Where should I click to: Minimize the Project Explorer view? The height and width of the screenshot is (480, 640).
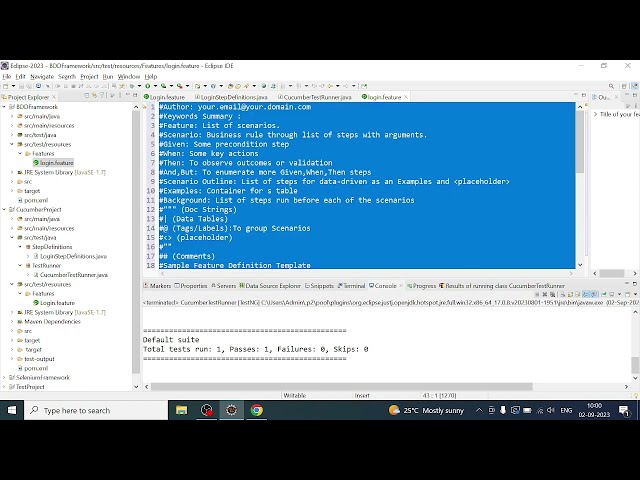tap(128, 95)
